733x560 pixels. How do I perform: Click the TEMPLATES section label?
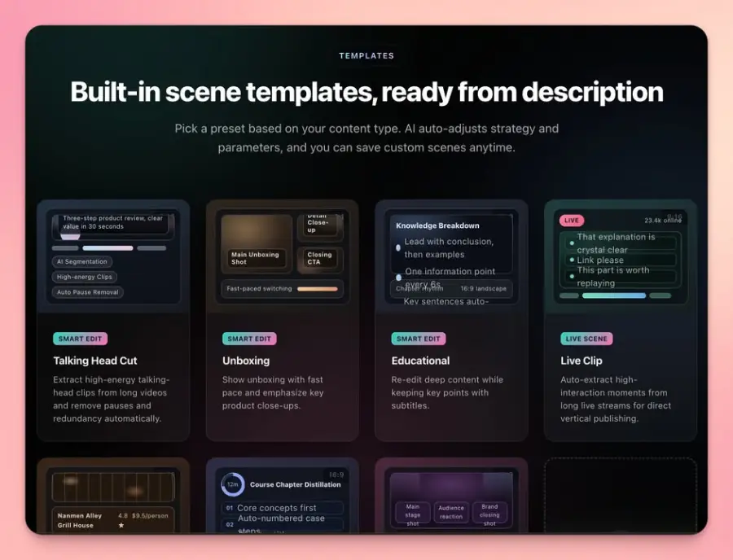(x=366, y=55)
